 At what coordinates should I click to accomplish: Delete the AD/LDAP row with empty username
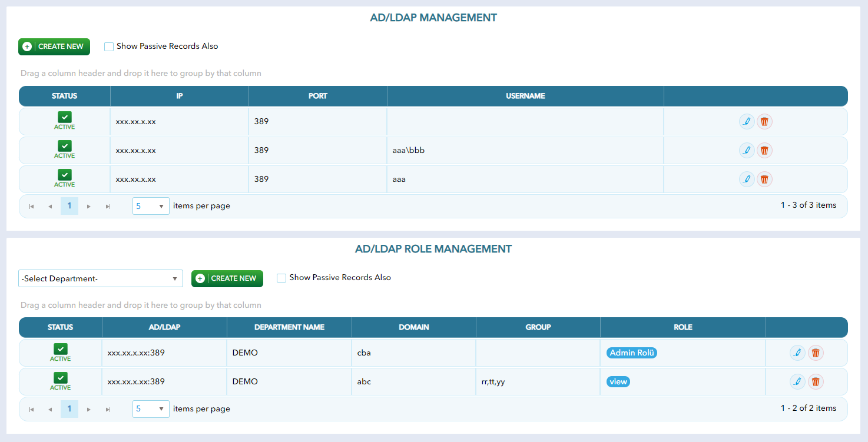(x=764, y=122)
